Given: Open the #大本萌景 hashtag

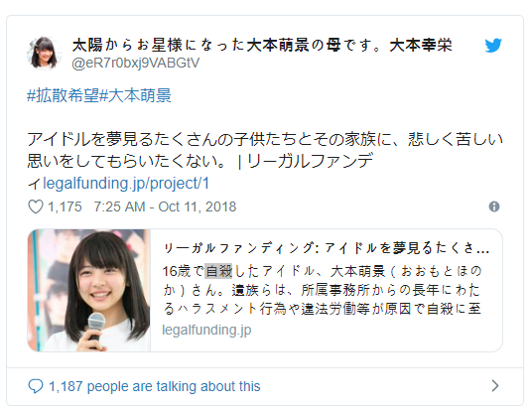Looking at the screenshot, I should pos(136,95).
